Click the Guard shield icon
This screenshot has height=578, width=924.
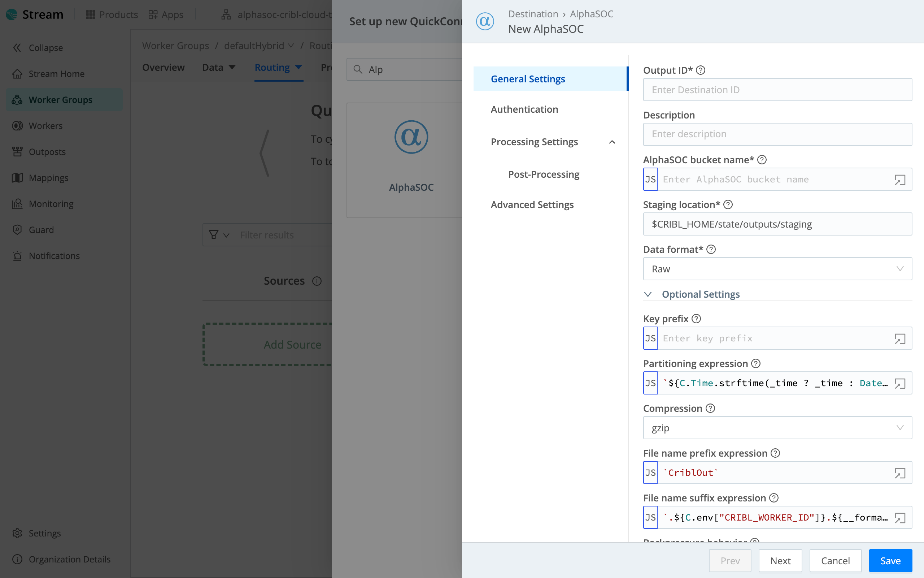(17, 230)
